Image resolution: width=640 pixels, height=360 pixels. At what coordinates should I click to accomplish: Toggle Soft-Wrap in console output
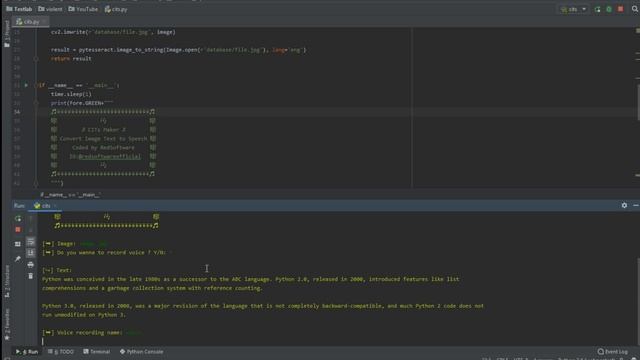[x=31, y=242]
